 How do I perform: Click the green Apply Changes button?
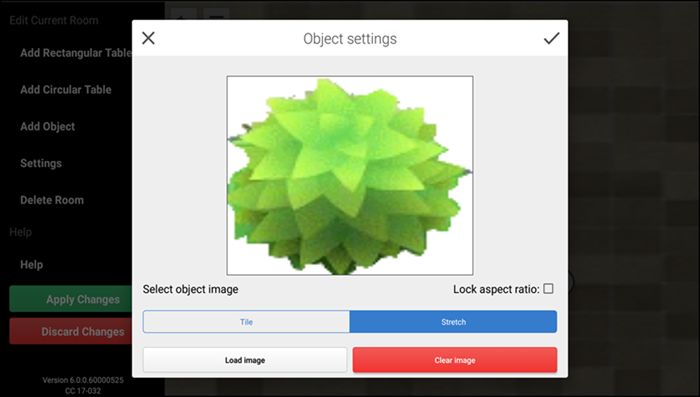[x=71, y=299]
